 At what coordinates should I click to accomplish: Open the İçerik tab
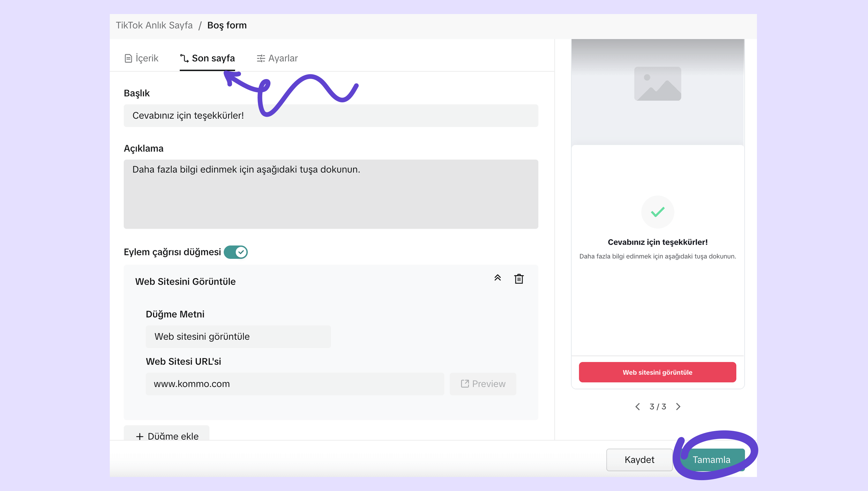[x=141, y=58]
